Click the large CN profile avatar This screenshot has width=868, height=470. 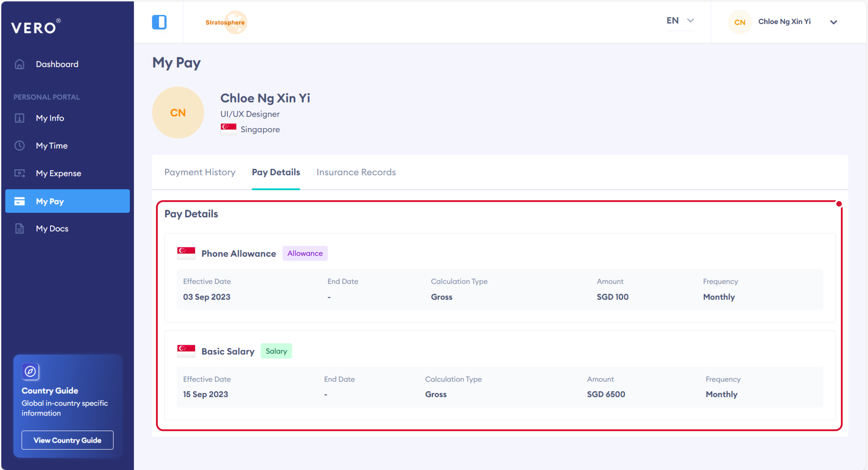[178, 113]
